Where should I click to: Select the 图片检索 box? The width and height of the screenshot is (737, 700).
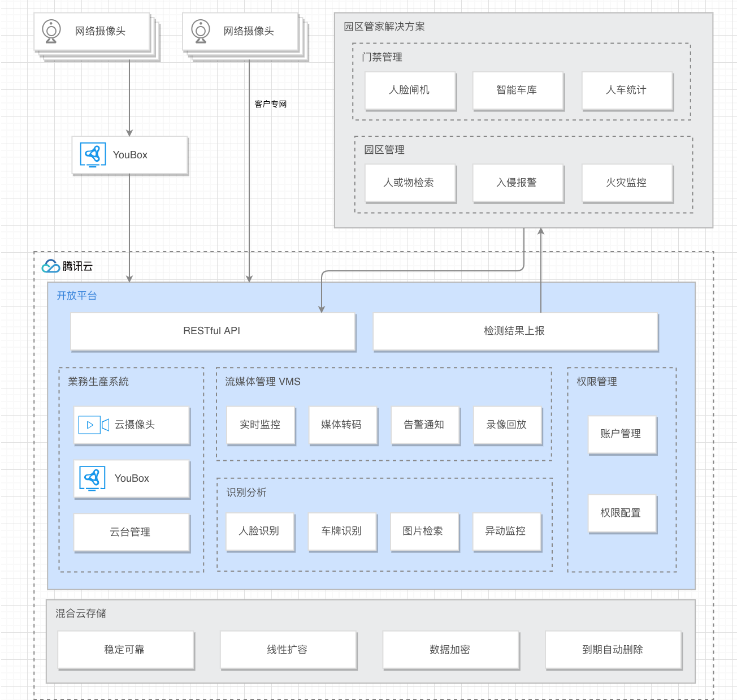tap(424, 532)
